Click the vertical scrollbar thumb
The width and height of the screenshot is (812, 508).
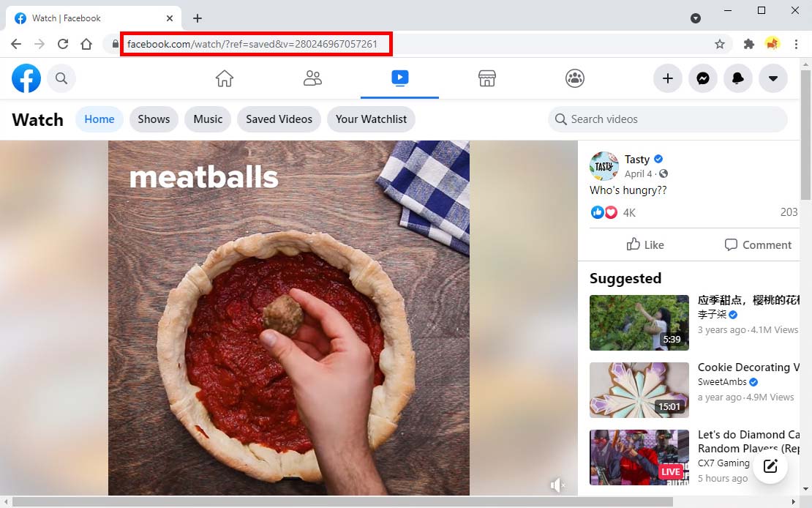pyautogui.click(x=805, y=135)
